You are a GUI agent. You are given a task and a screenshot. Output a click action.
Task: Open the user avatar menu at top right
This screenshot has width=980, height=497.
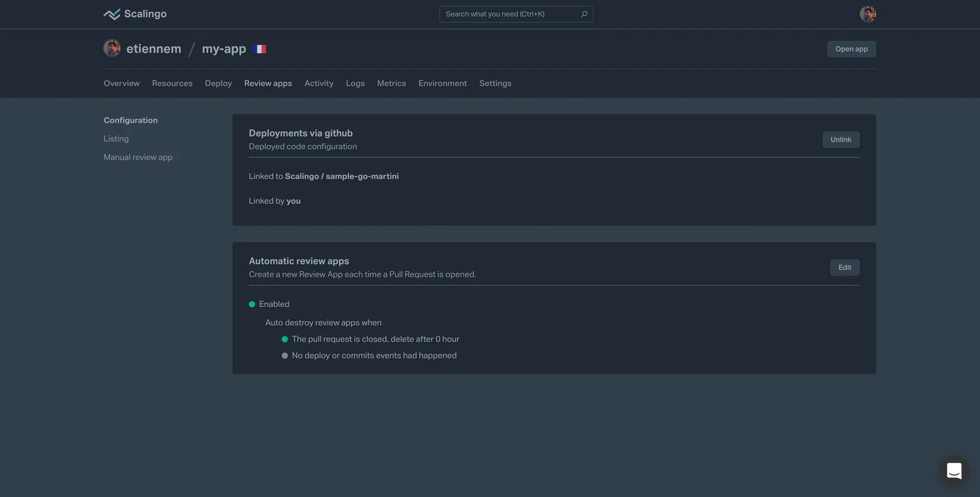pyautogui.click(x=868, y=14)
